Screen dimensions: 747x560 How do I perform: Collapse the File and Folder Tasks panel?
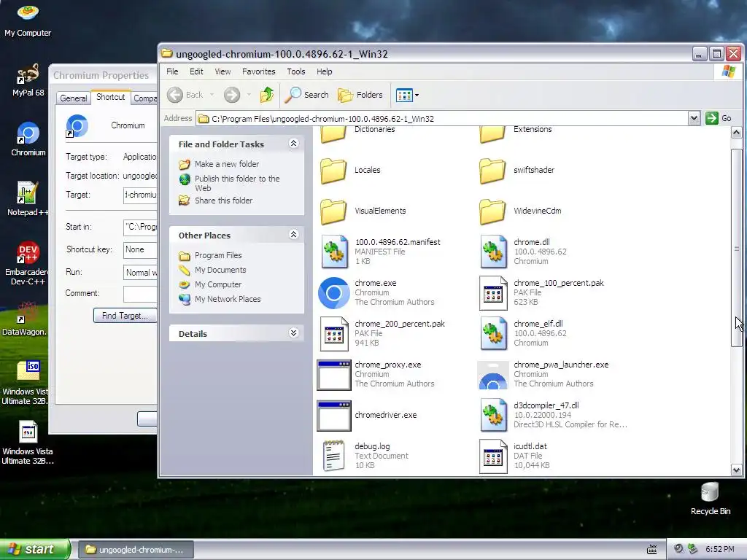click(293, 144)
